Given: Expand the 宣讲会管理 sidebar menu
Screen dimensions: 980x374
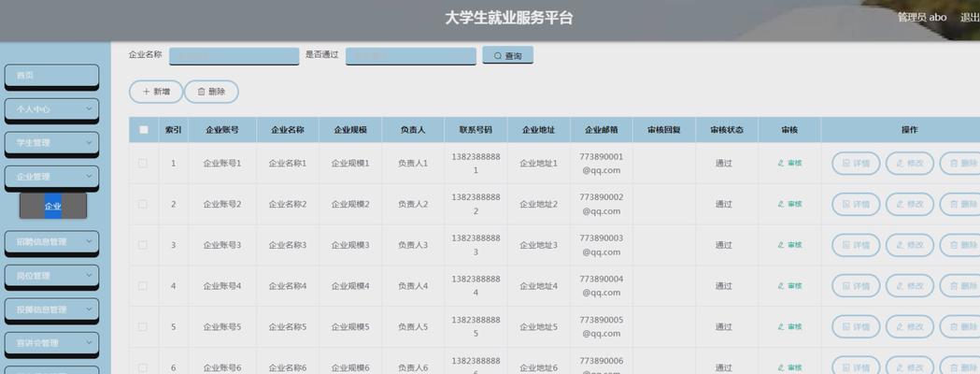Looking at the screenshot, I should click(51, 343).
